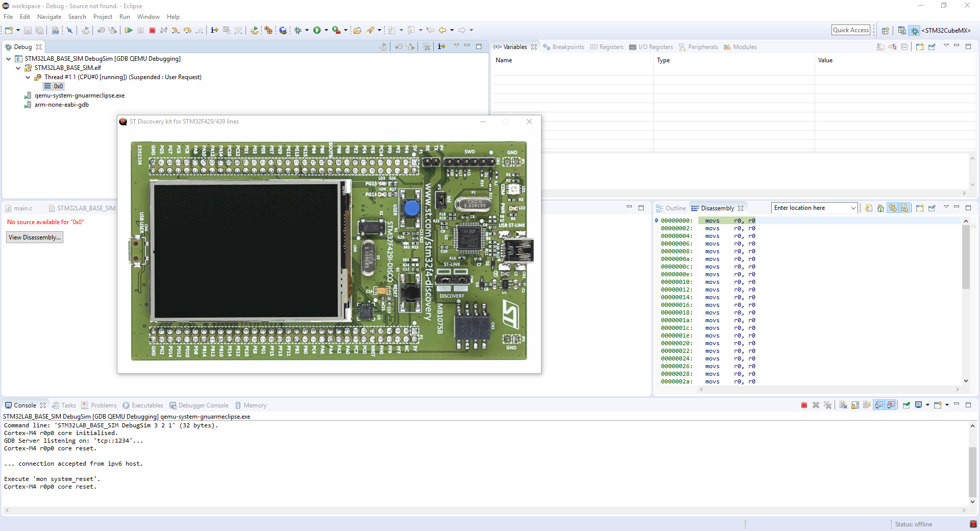980x531 pixels.
Task: Click the Home icon in Disassembly view
Action: click(880, 208)
